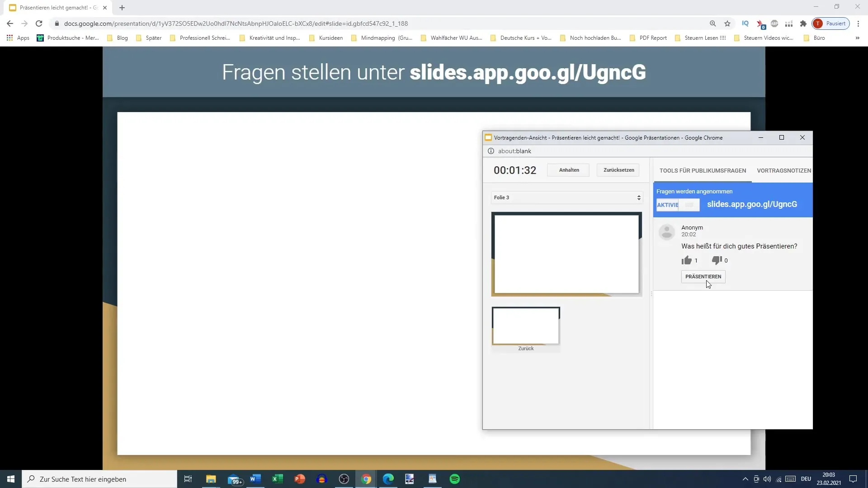This screenshot has width=868, height=488.
Task: Open the Folie 3 slide selector dropdown
Action: pyautogui.click(x=567, y=197)
